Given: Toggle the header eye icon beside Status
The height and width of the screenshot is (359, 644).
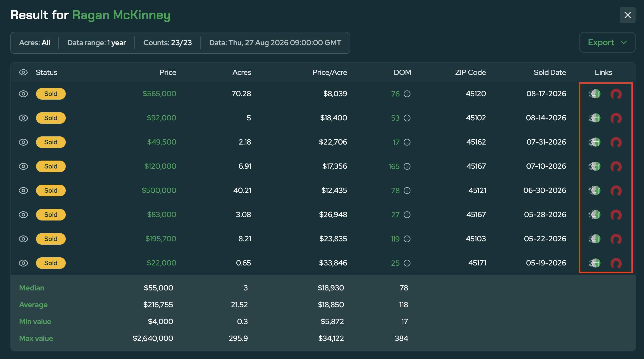Looking at the screenshot, I should tap(23, 72).
